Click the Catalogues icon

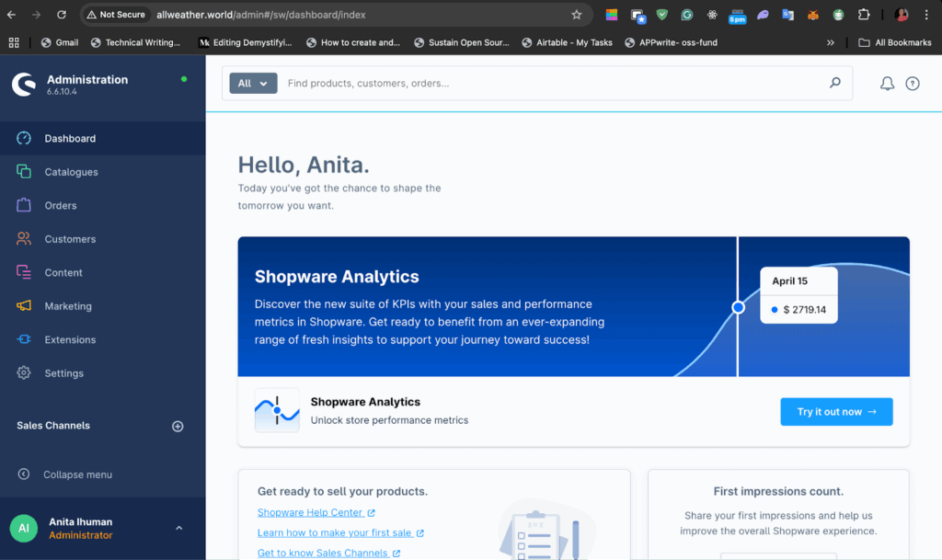click(23, 171)
